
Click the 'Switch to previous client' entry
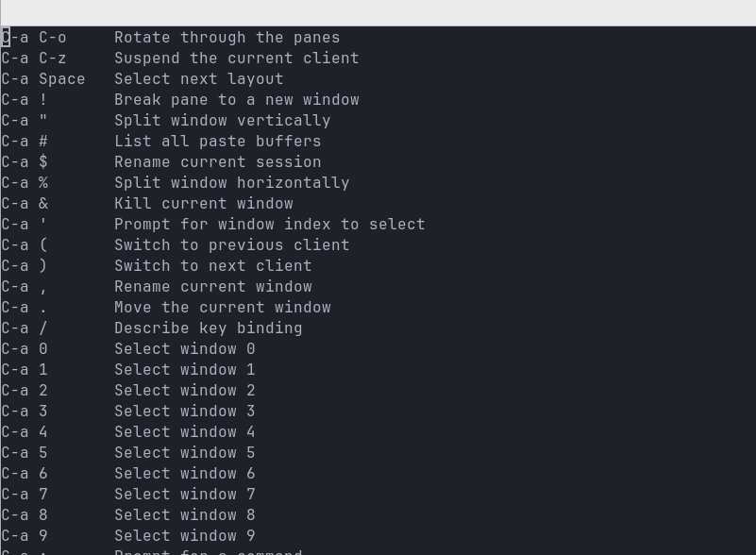pos(231,245)
